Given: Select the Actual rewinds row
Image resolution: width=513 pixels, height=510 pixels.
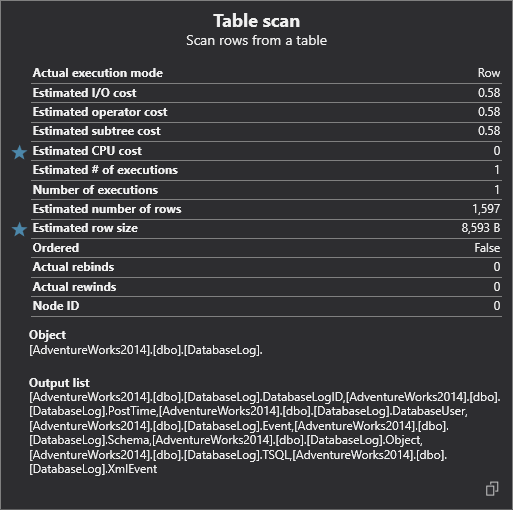Looking at the screenshot, I should (266, 287).
